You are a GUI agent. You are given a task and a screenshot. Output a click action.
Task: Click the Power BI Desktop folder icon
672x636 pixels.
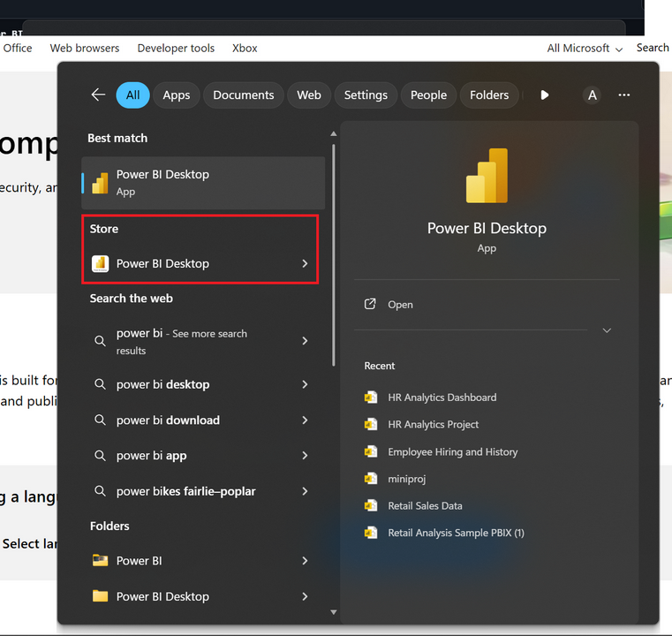(x=101, y=595)
